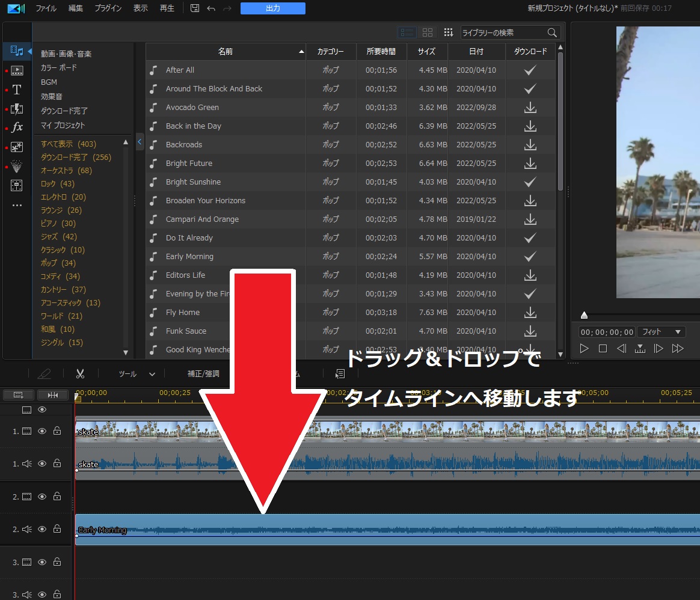700x600 pixels.
Task: Click the 出力 button
Action: [272, 8]
